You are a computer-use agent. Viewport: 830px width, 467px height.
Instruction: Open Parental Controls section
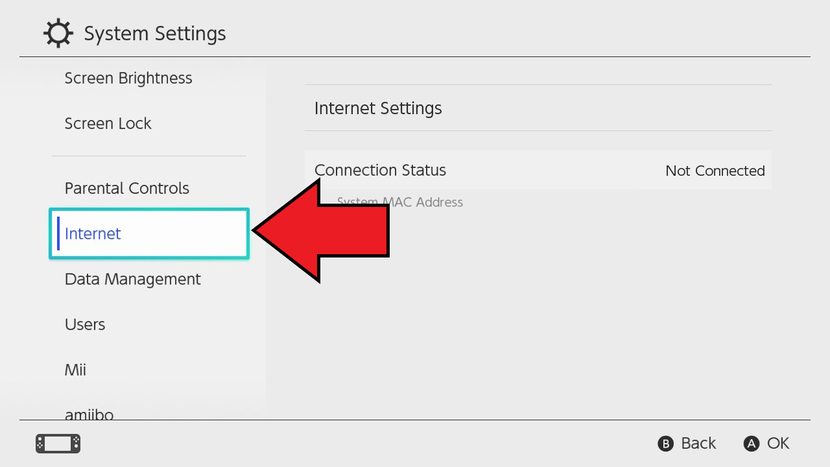pos(127,188)
